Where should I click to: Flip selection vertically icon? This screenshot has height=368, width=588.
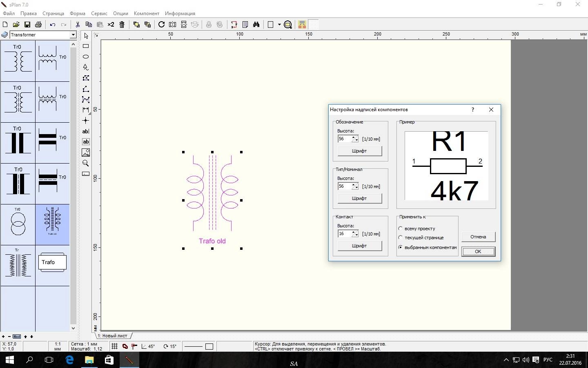pos(184,25)
